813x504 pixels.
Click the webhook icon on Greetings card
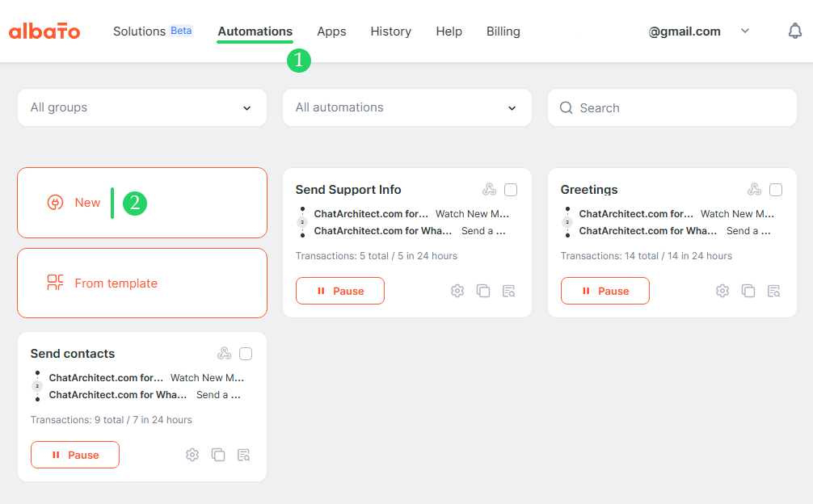(755, 190)
